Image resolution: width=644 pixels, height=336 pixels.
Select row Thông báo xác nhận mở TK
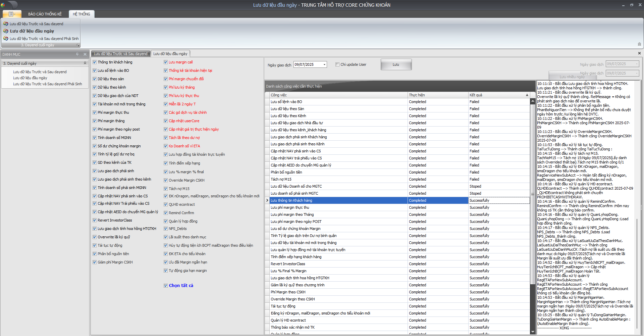point(397,327)
